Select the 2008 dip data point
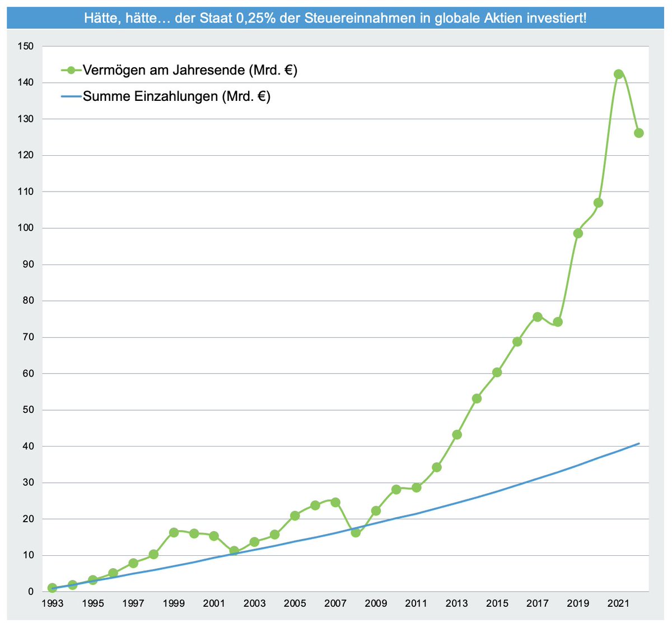The width and height of the screenshot is (672, 627). pos(354,533)
